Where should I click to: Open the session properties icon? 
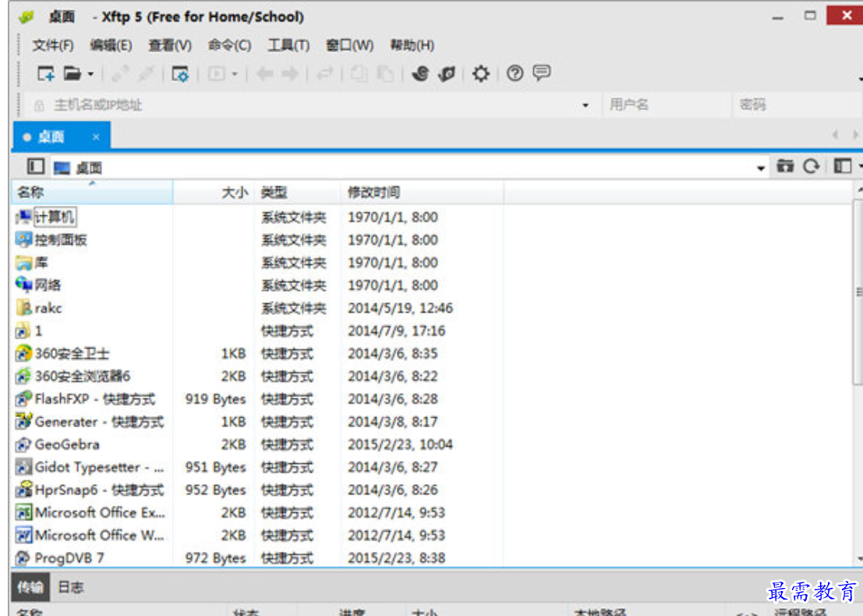point(180,74)
